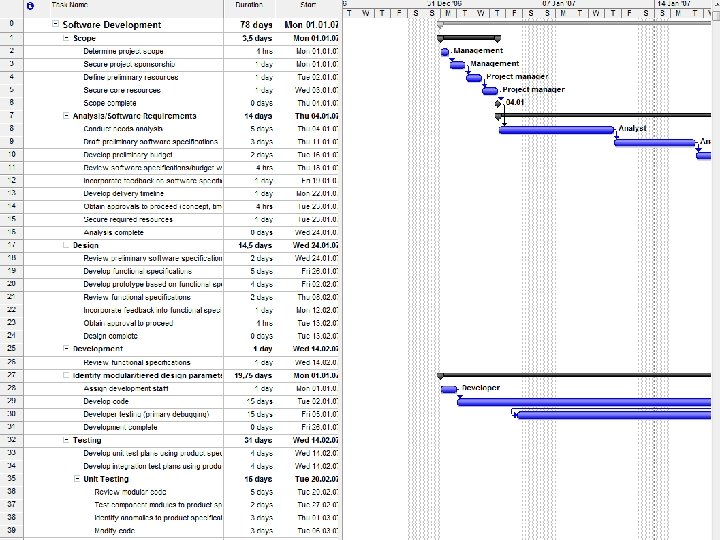The height and width of the screenshot is (540, 720).
Task: Select the Develop functional specifications task name
Action: [137, 271]
